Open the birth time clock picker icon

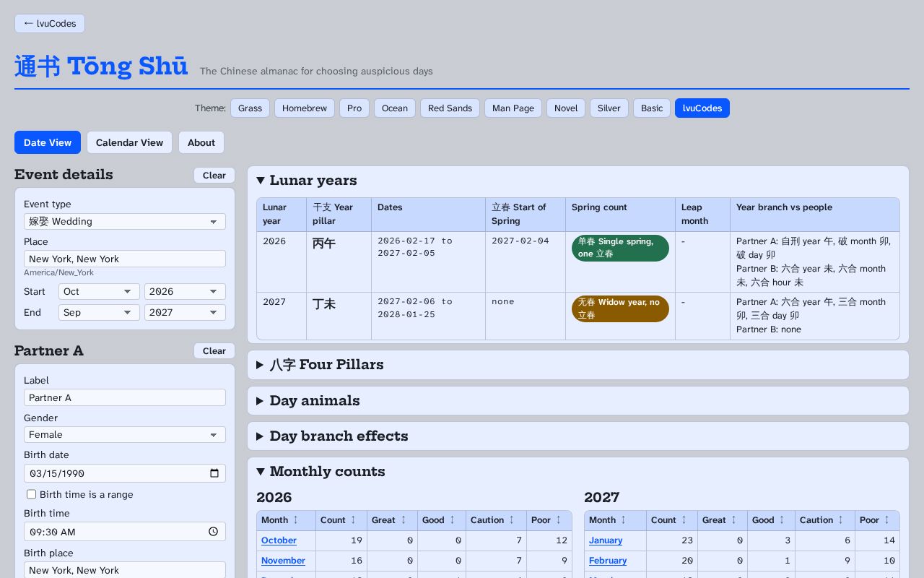click(214, 532)
